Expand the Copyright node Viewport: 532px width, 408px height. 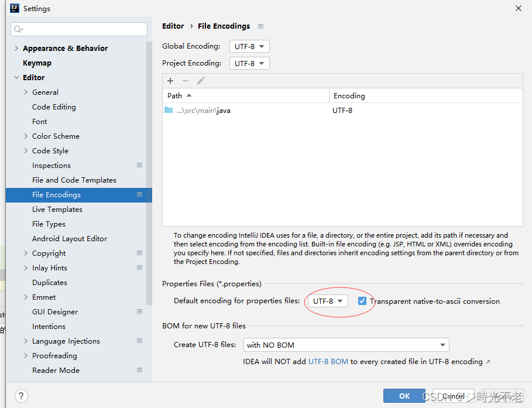pos(26,253)
